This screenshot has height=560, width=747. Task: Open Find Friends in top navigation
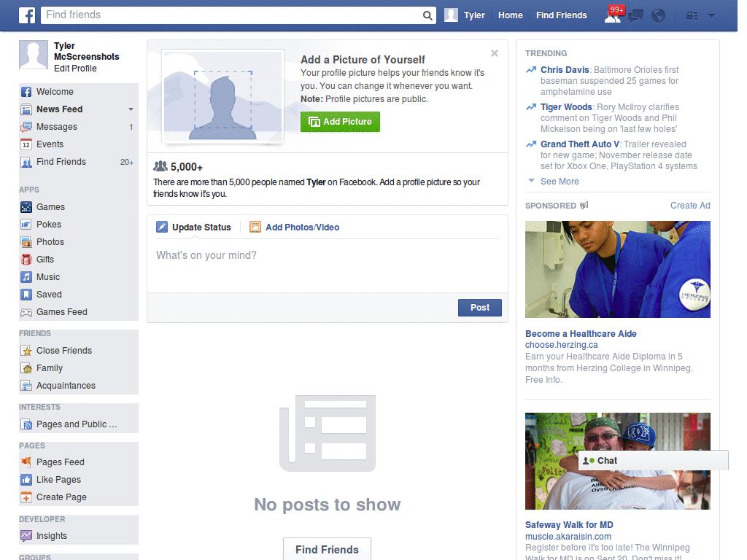pos(561,15)
